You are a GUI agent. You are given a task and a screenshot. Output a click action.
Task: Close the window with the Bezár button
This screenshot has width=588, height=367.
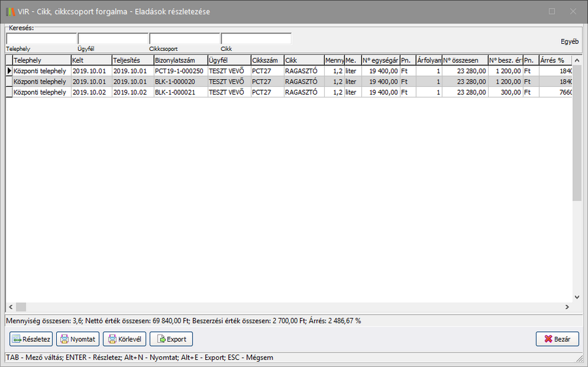[557, 339]
